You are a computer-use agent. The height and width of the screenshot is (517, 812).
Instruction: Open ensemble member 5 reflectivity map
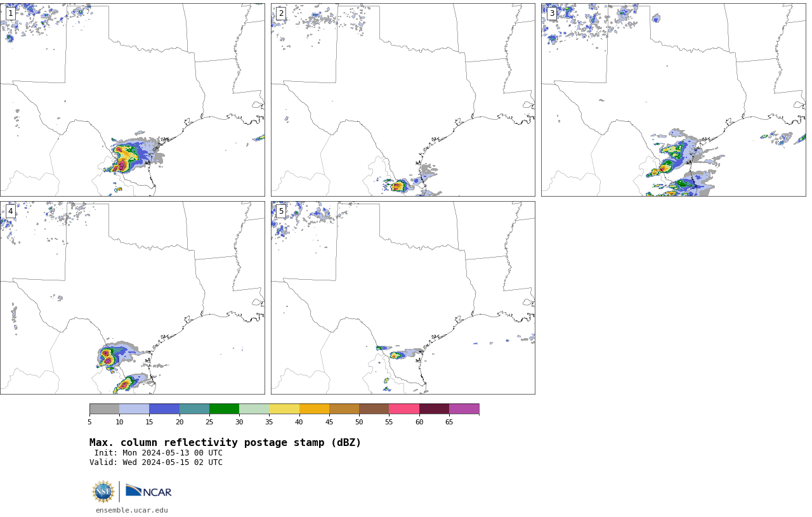click(x=403, y=298)
